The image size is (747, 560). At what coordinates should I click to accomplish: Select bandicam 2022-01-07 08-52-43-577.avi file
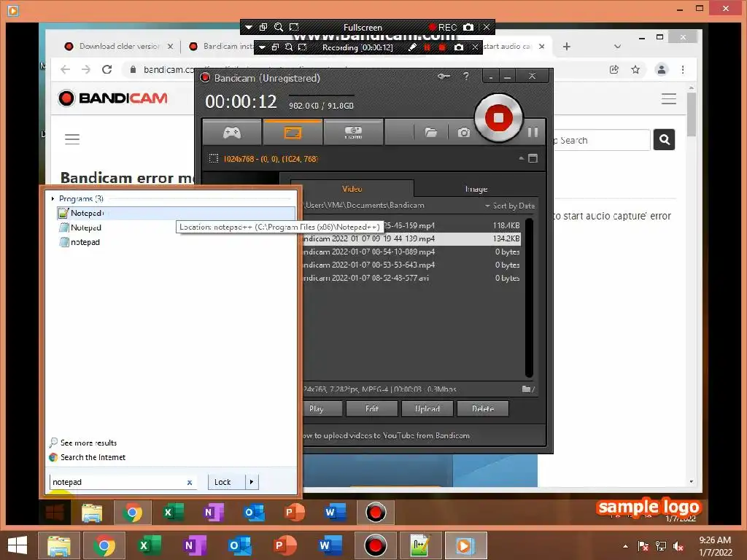pyautogui.click(x=411, y=278)
